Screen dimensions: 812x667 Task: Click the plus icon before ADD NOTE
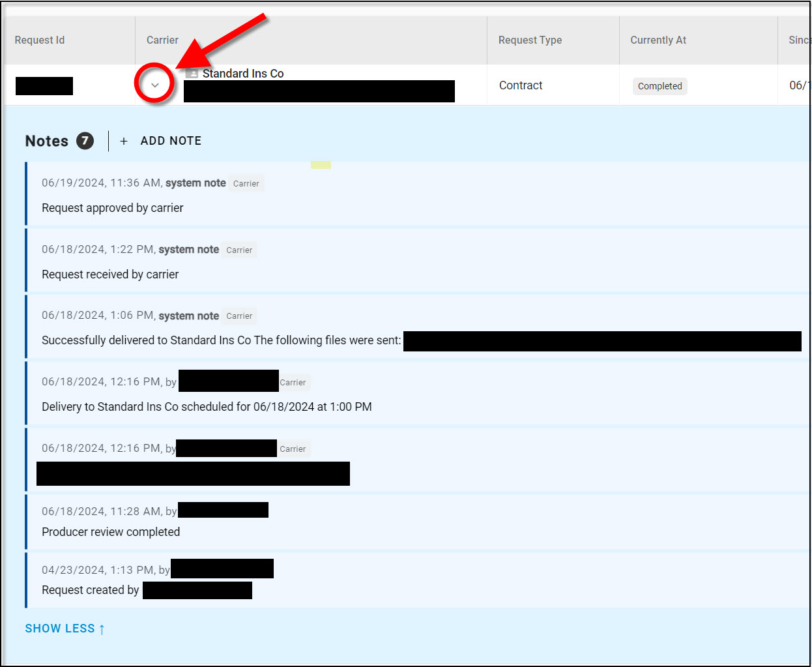click(x=124, y=141)
